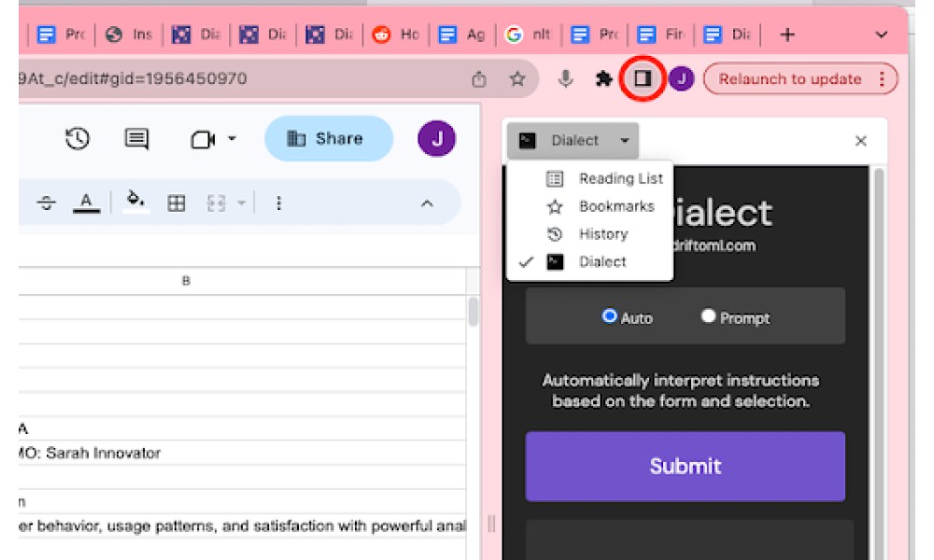Open the Chrome three-dot menu
934x560 pixels.
point(883,78)
